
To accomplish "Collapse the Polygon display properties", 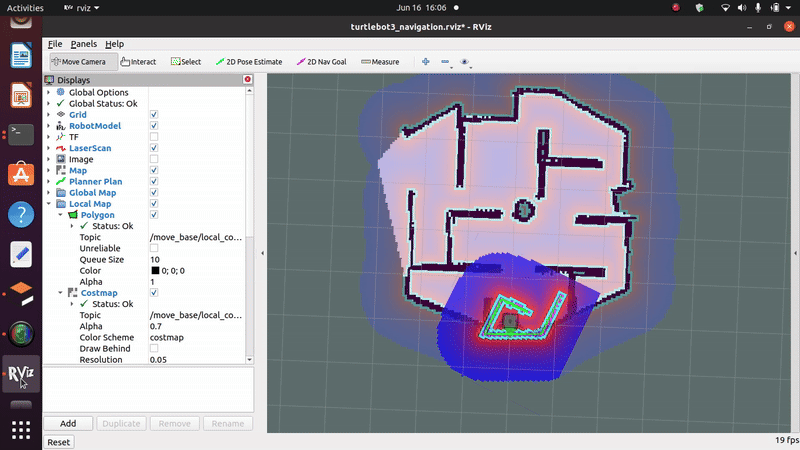I will (60, 215).
